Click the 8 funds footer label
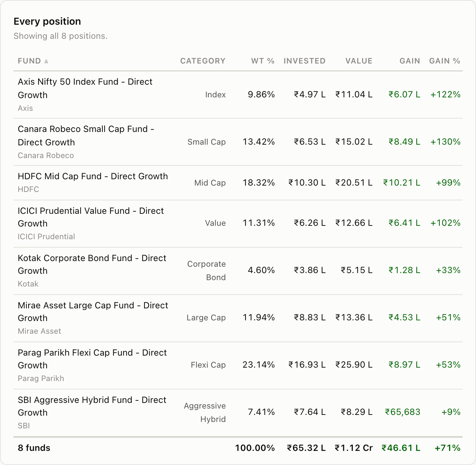The image size is (476, 465). (x=34, y=448)
